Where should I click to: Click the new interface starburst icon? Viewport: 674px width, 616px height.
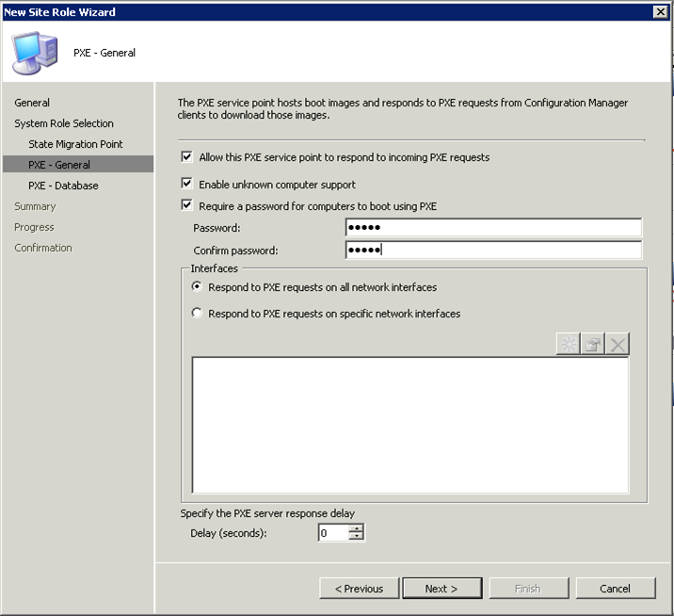pyautogui.click(x=569, y=344)
